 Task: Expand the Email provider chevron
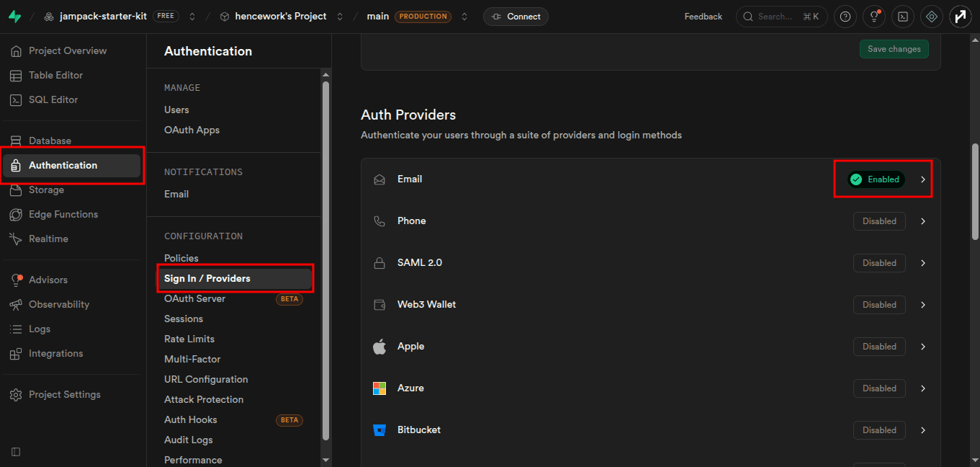[x=923, y=179]
